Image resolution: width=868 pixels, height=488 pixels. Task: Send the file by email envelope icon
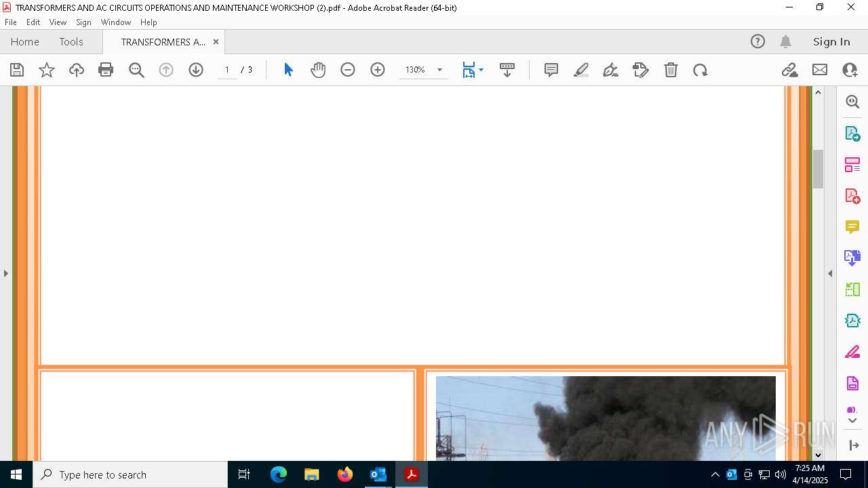coord(820,70)
